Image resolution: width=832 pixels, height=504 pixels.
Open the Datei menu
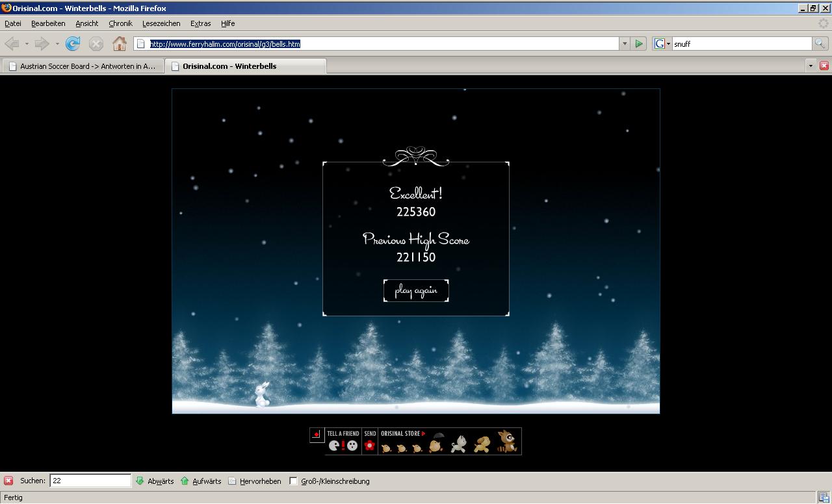(x=13, y=23)
